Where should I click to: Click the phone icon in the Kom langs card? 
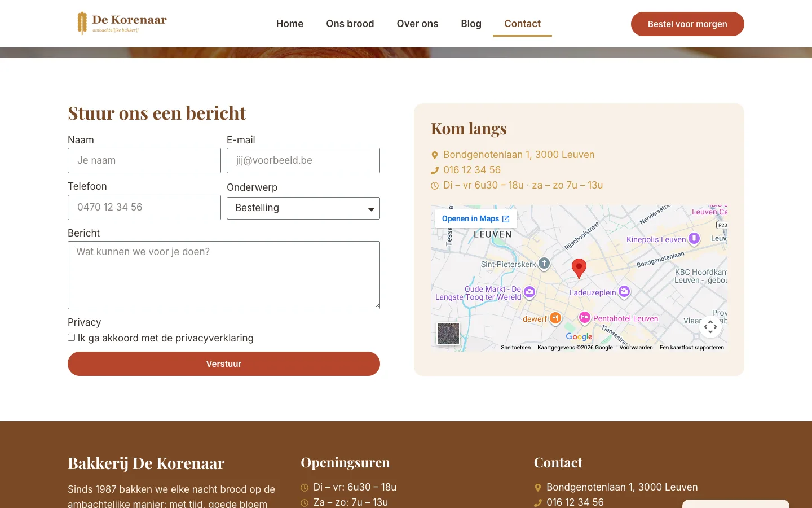click(435, 170)
